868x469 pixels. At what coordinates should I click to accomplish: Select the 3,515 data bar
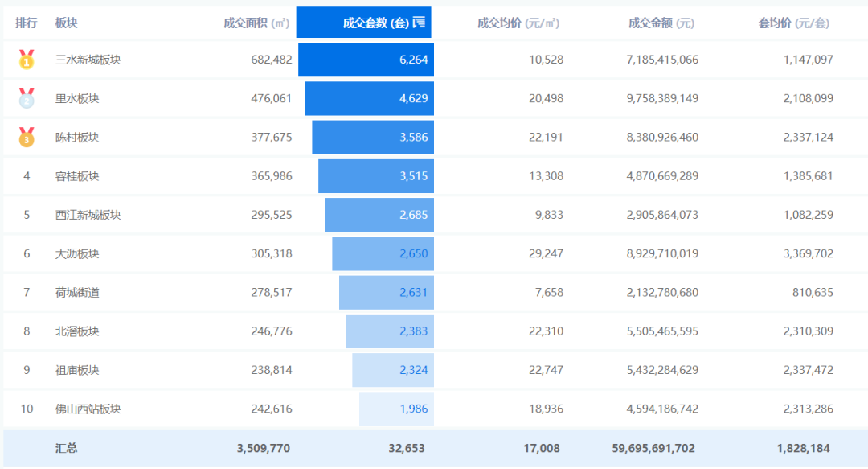coord(376,175)
